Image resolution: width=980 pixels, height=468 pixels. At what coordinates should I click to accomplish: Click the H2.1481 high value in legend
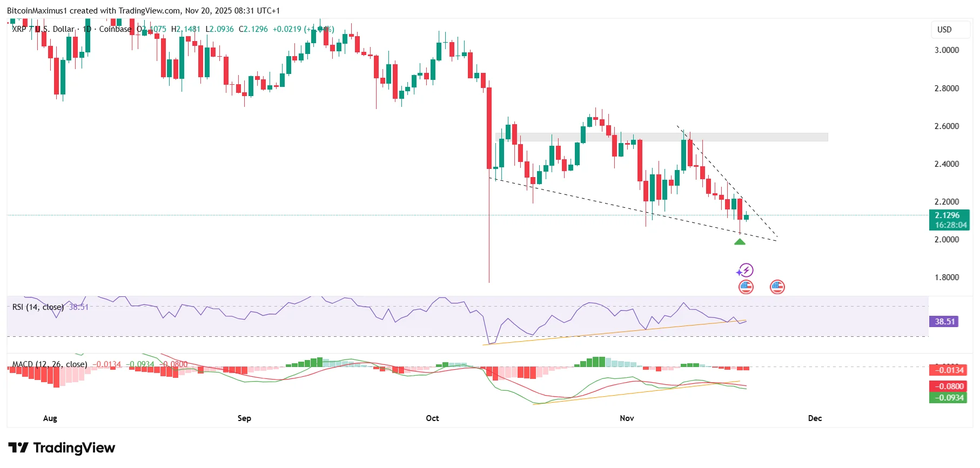[x=185, y=29]
